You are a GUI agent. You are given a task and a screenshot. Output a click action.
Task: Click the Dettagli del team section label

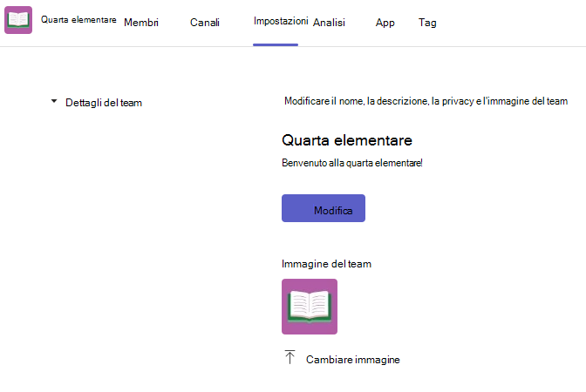click(x=104, y=103)
